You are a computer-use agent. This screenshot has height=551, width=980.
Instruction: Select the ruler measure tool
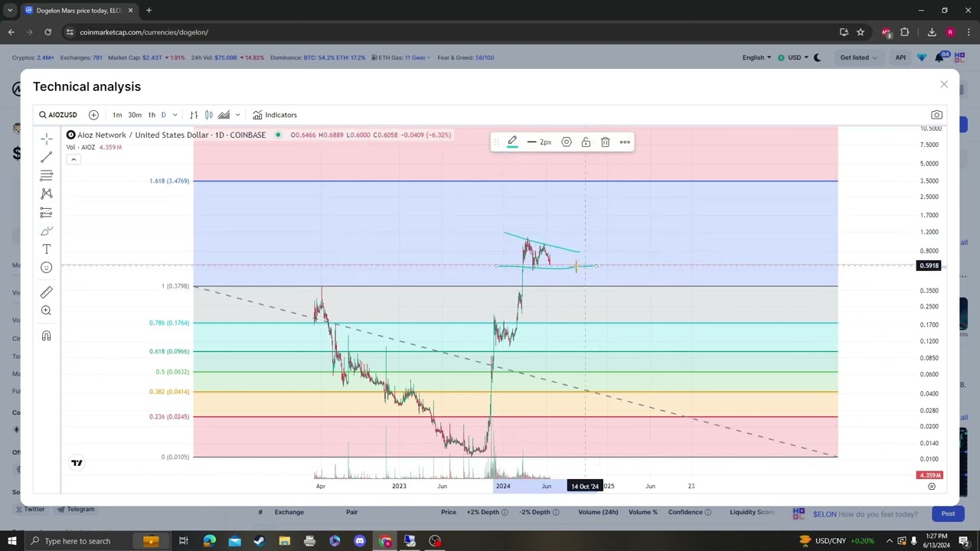click(46, 292)
